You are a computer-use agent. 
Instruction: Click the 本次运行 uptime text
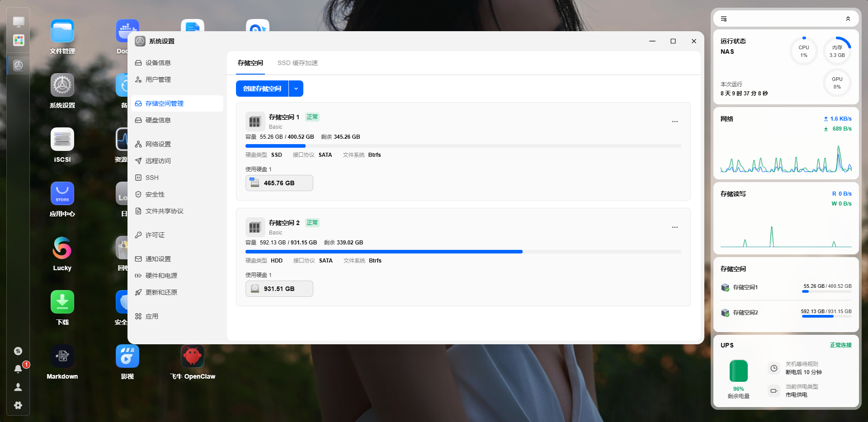click(744, 89)
